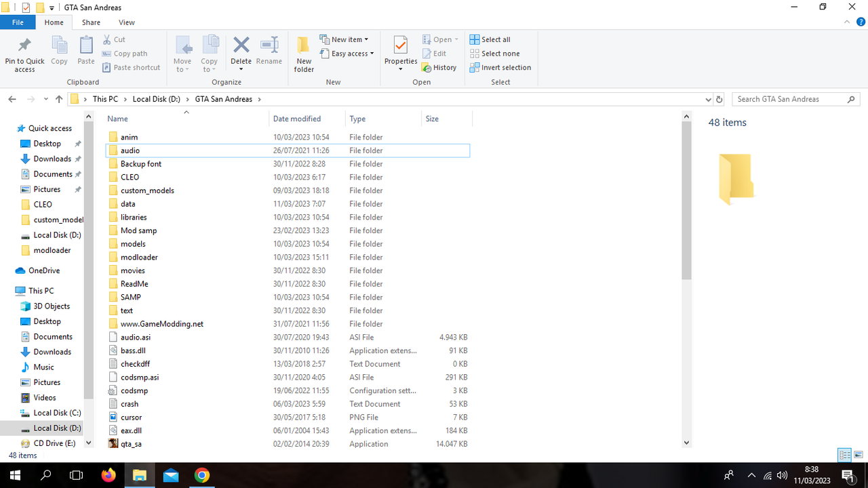
Task: Open the File menu
Action: (18, 22)
